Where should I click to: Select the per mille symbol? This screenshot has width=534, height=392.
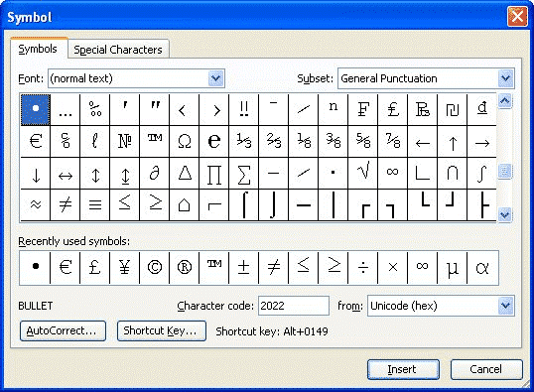click(x=95, y=110)
